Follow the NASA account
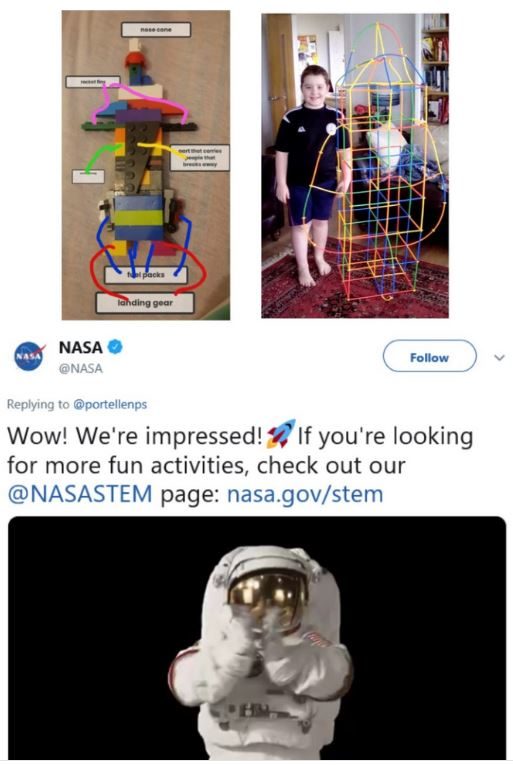 (429, 357)
